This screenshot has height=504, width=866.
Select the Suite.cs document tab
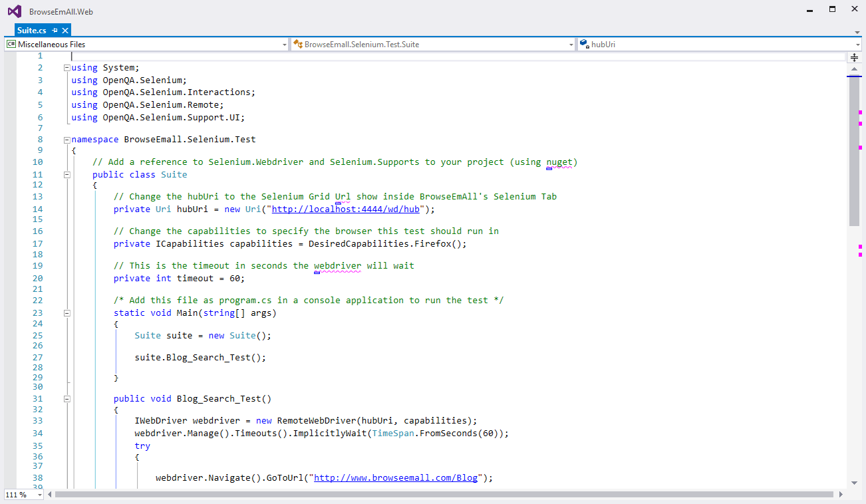(31, 31)
